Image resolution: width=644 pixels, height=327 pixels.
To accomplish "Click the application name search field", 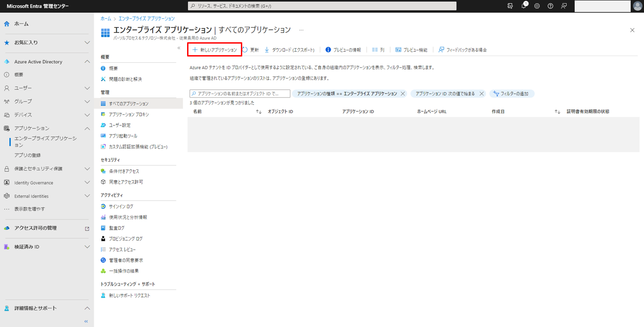I will [240, 94].
